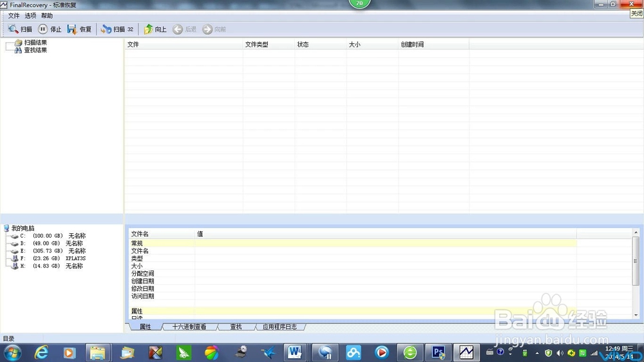Click the 扫描 32 toolbar button

pyautogui.click(x=117, y=29)
